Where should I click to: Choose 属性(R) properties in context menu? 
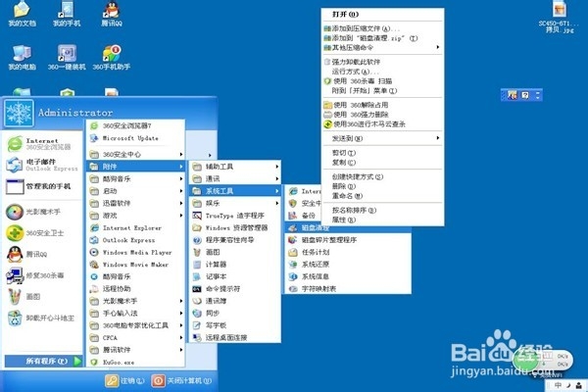pos(382,220)
